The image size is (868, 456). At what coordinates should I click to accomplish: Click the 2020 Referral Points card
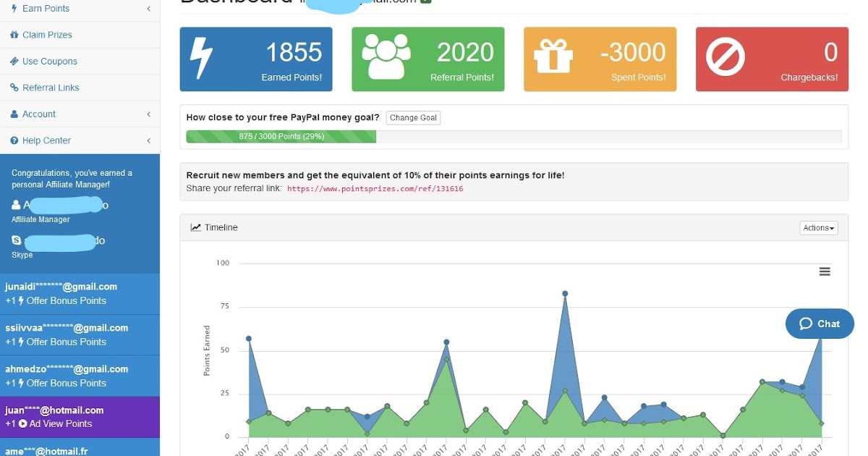point(428,59)
